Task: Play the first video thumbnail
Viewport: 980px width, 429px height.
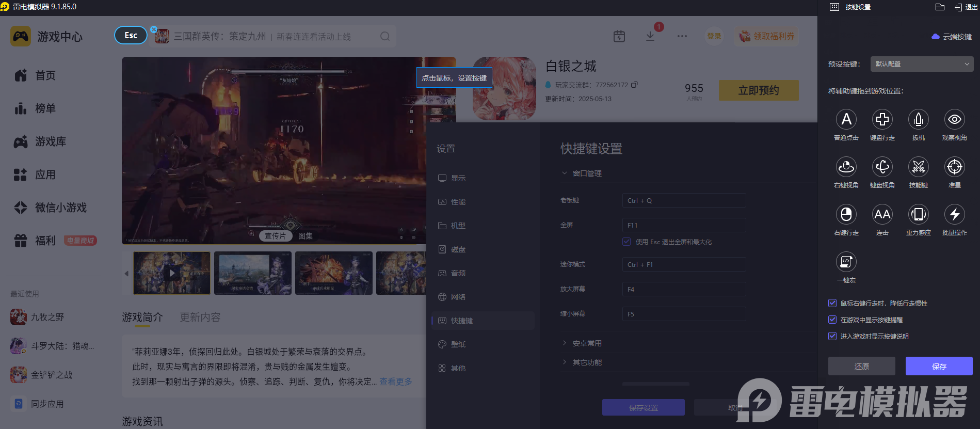Action: (172, 273)
